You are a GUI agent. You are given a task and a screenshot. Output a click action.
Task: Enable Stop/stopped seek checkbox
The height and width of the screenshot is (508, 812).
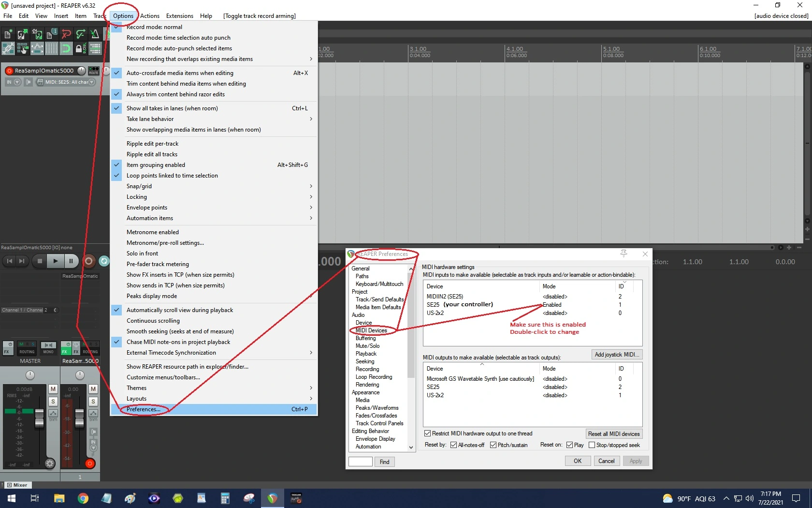[592, 445]
